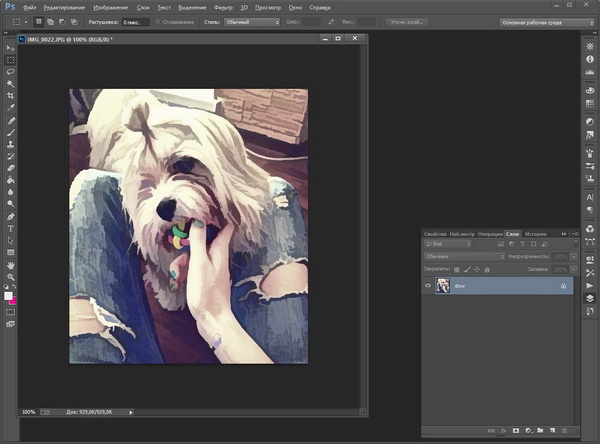Open the Стиль dropdown in options bar

tap(251, 20)
